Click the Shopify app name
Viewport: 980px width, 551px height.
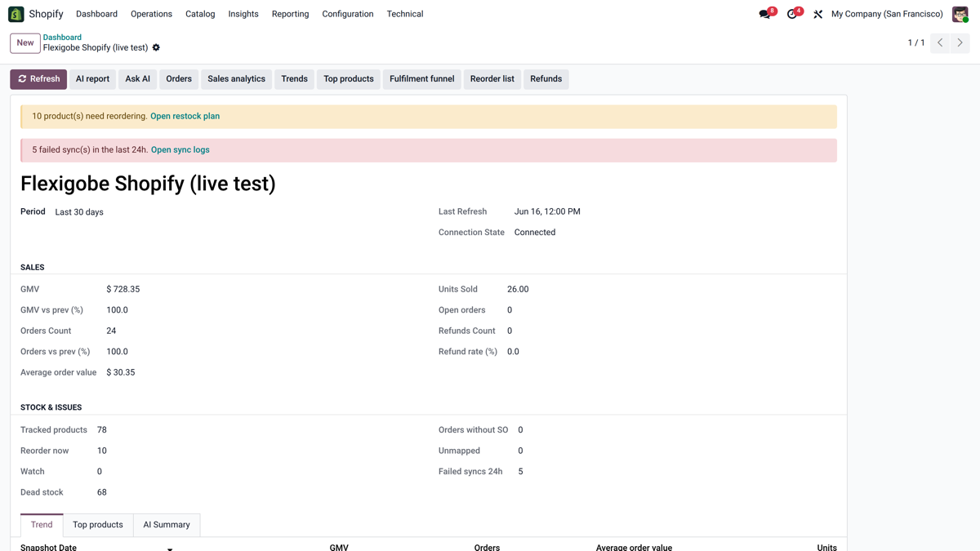coord(46,14)
